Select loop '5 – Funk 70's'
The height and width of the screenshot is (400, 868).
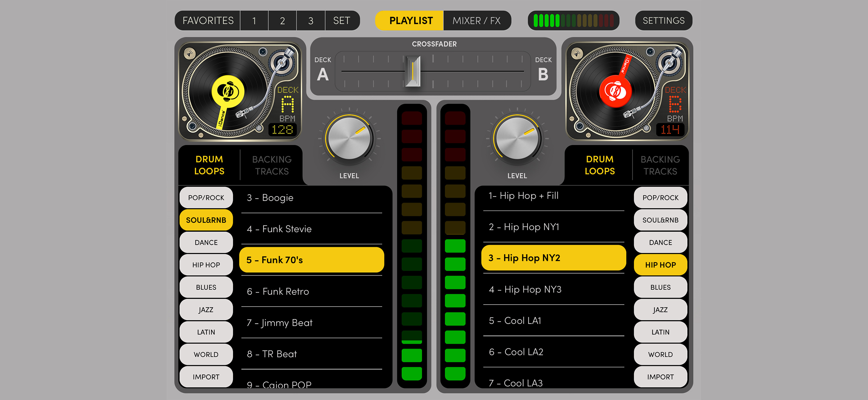click(x=312, y=260)
